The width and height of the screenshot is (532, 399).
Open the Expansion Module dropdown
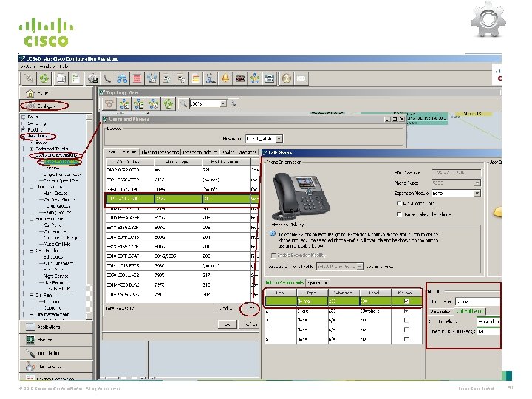477,193
